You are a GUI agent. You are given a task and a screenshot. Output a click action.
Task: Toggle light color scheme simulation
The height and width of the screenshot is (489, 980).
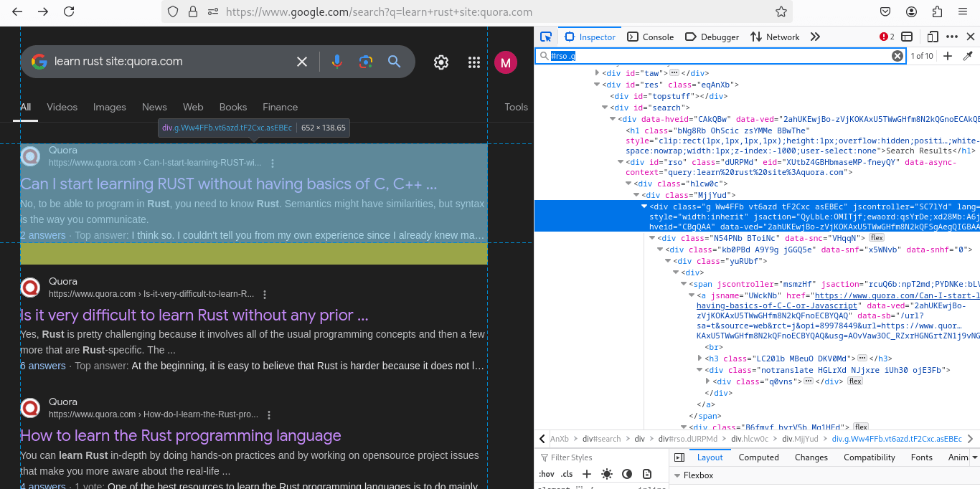click(607, 474)
